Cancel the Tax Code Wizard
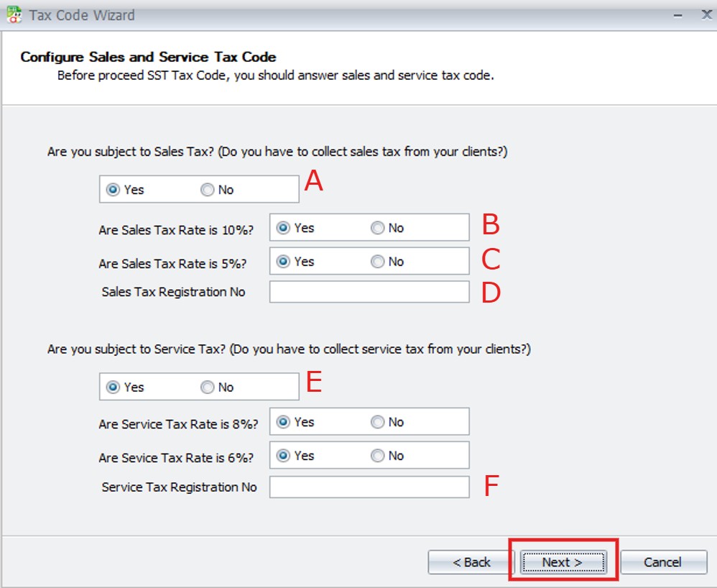Viewport: 717px width, 588px height. coord(662,562)
